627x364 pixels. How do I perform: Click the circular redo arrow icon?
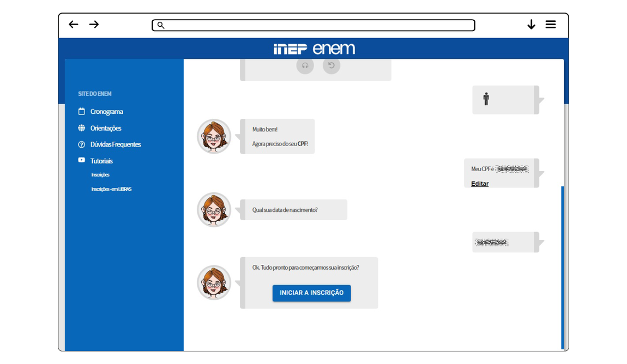coord(331,65)
